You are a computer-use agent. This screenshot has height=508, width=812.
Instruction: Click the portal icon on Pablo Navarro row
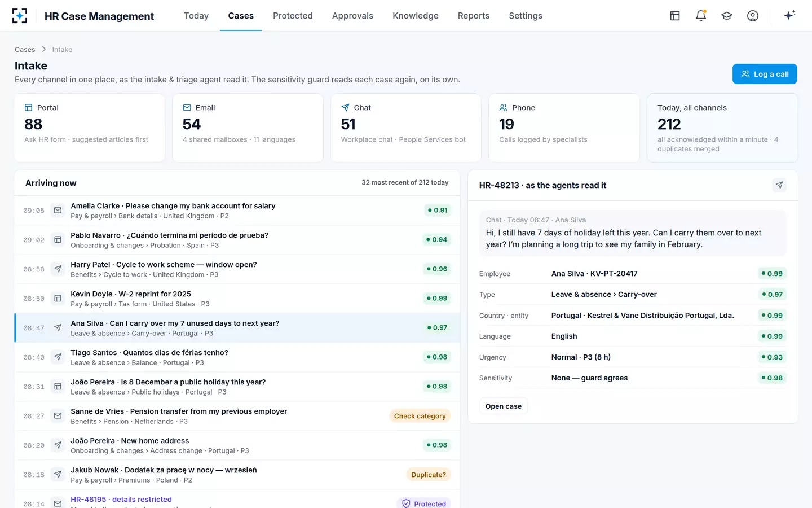coord(58,240)
